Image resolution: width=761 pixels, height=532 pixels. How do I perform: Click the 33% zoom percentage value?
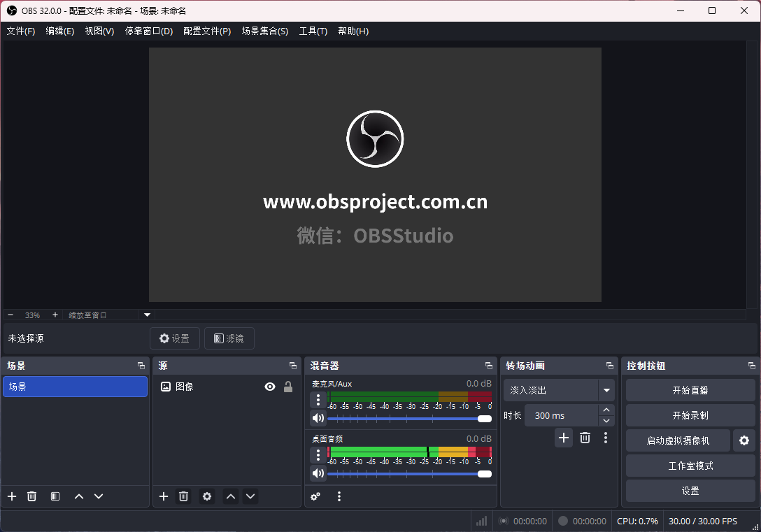32,315
